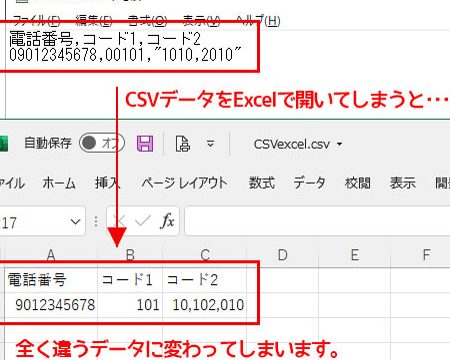The width and height of the screenshot is (450, 360).
Task: Click the purple Save icon in Excel
Action: 145,144
